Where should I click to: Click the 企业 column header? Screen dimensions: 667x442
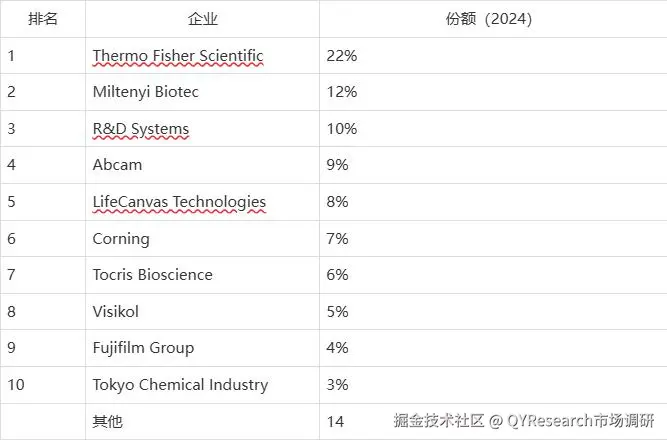click(x=202, y=19)
